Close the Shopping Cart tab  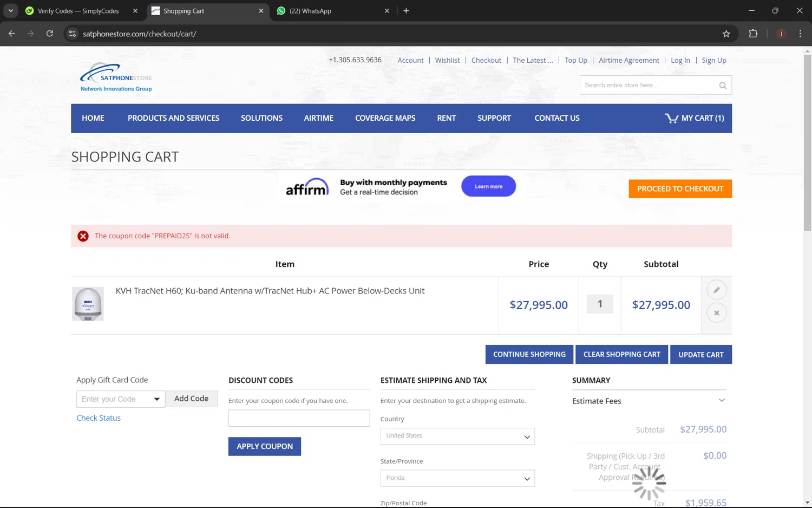point(261,11)
